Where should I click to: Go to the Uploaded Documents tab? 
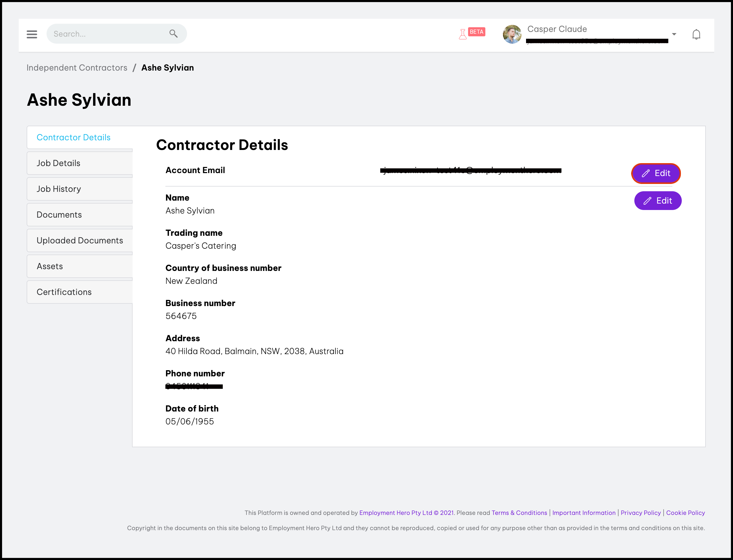point(80,240)
